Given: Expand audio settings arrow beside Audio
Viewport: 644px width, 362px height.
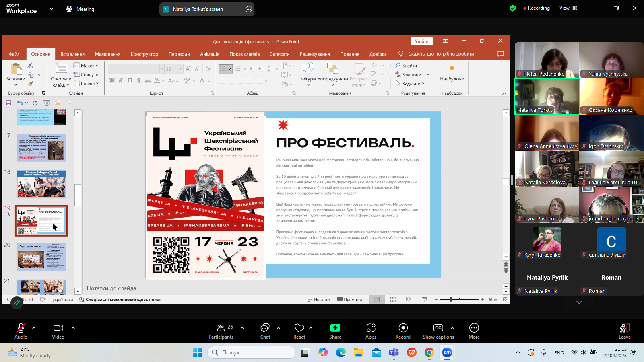Looking at the screenshot, I should coord(34,328).
